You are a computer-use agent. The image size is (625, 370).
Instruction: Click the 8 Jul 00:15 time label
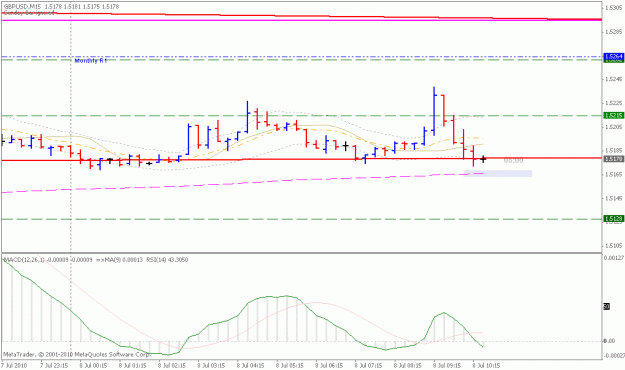click(x=93, y=365)
